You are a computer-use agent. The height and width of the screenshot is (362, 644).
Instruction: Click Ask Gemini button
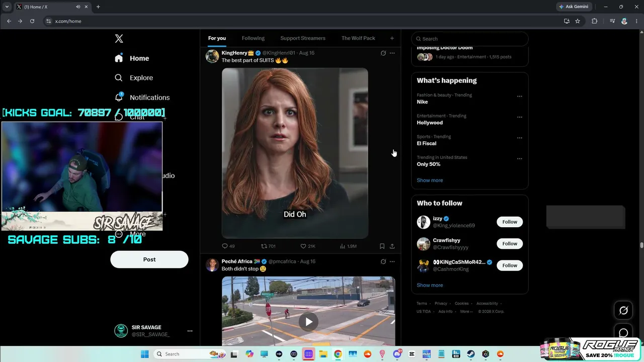[x=573, y=7]
